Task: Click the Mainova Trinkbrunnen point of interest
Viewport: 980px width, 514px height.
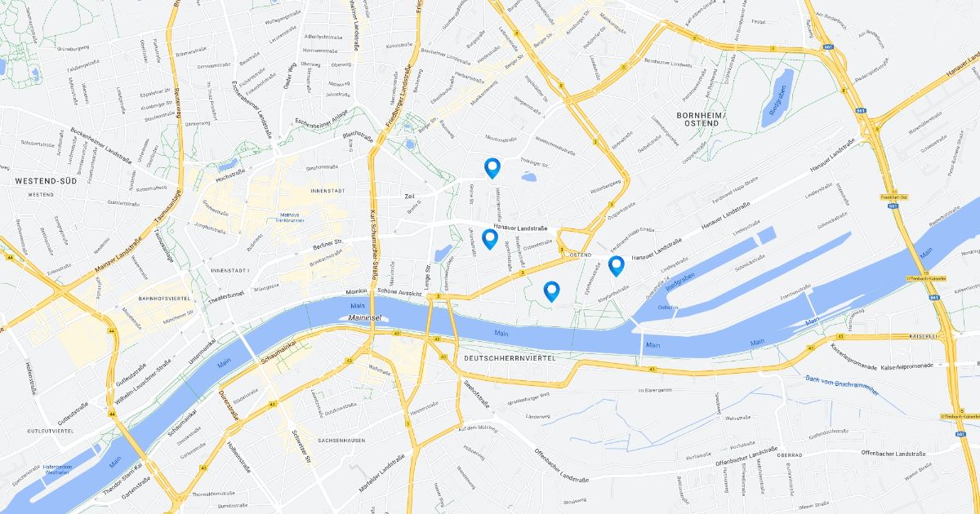Action: point(287,218)
